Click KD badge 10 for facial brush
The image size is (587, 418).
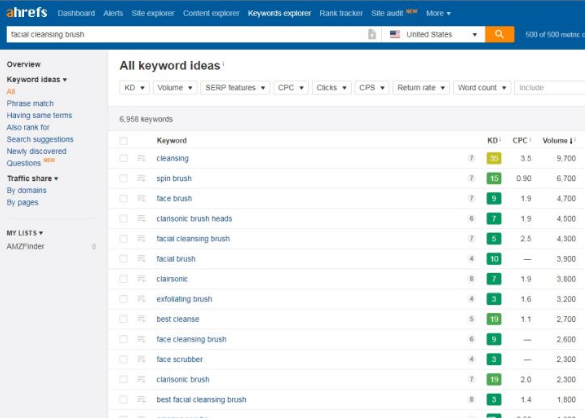[x=494, y=259]
